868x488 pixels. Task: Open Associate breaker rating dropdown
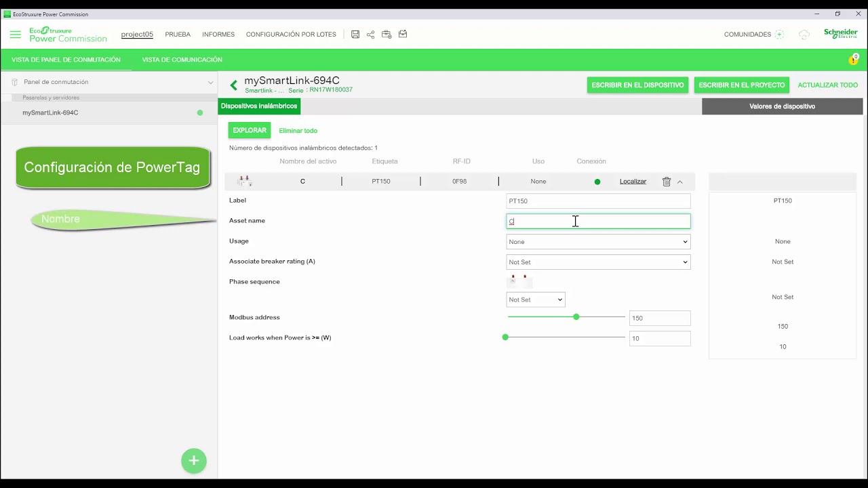(x=598, y=262)
